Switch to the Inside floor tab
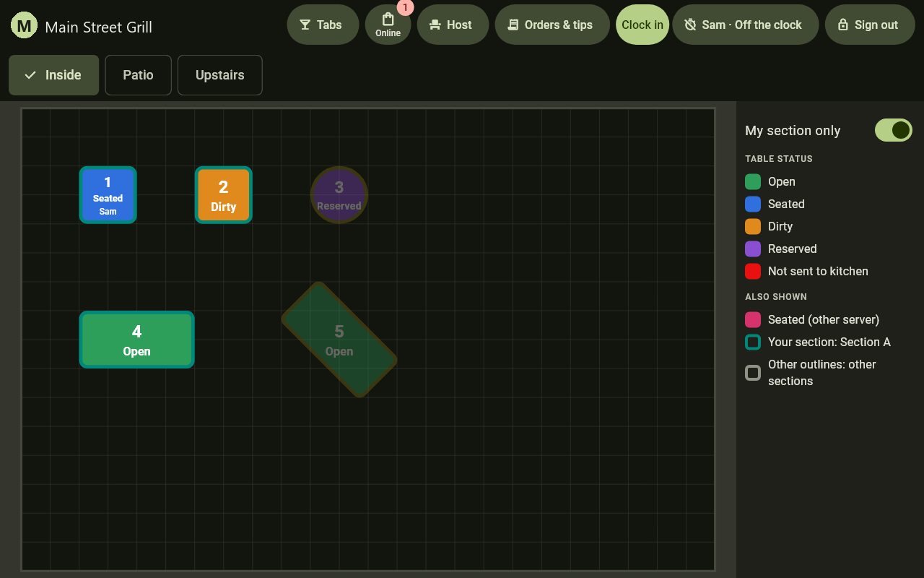The height and width of the screenshot is (578, 924). tap(53, 75)
